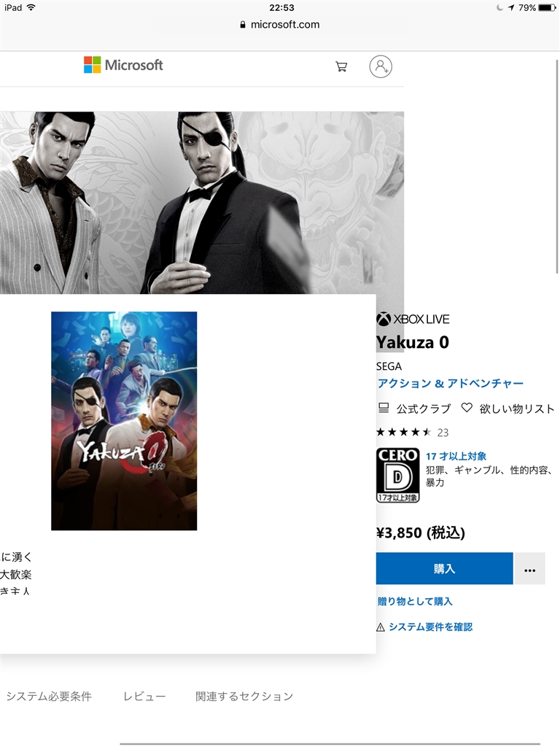Tap the microsoft.com address bar

(x=280, y=25)
